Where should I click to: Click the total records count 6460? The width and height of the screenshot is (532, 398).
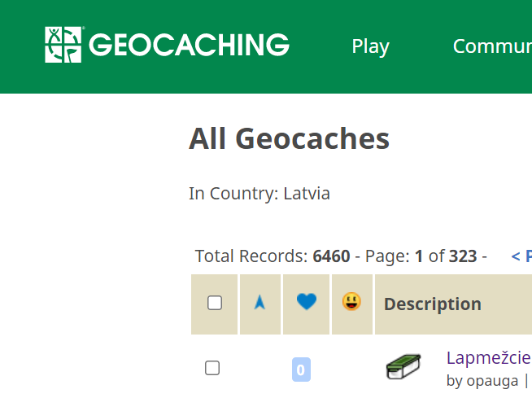click(x=331, y=256)
